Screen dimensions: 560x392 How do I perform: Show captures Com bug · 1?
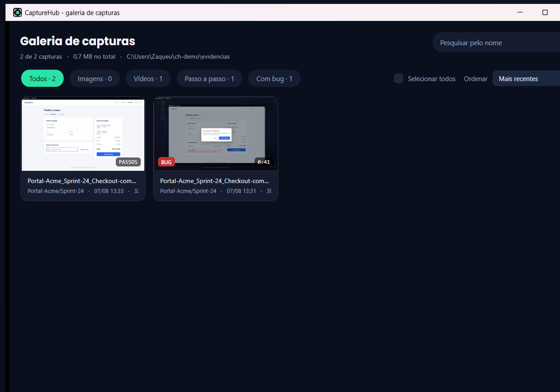(x=274, y=79)
